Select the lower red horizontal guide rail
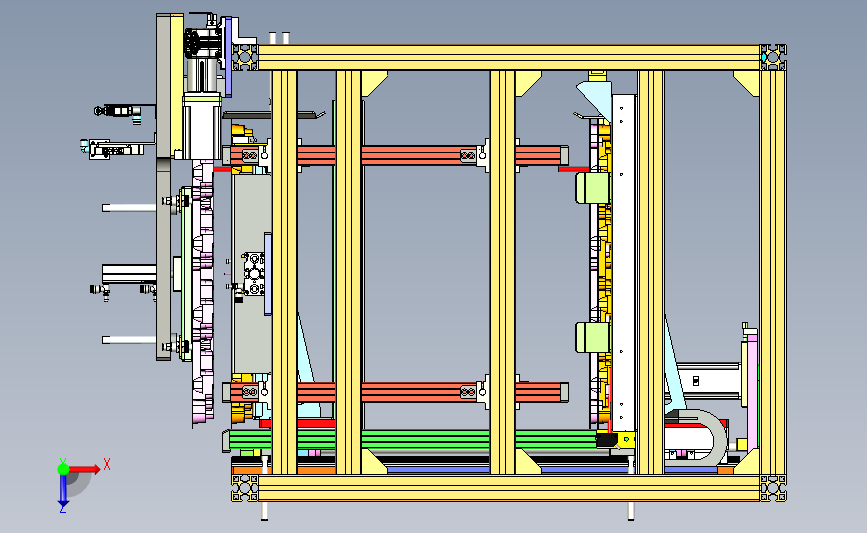 pos(395,391)
